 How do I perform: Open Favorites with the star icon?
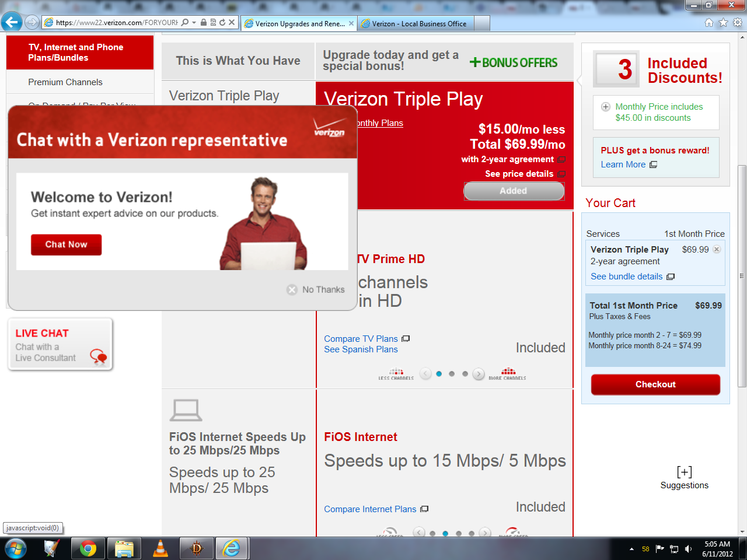pyautogui.click(x=724, y=23)
